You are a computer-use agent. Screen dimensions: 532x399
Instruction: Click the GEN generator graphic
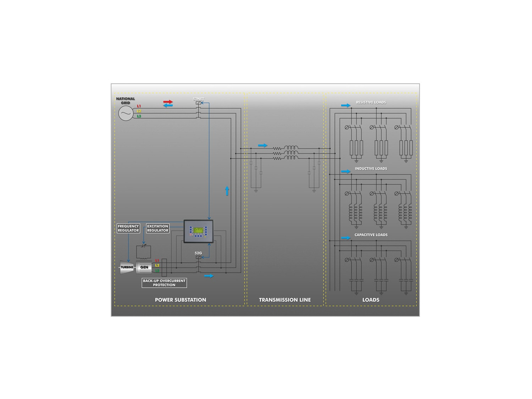click(x=144, y=267)
